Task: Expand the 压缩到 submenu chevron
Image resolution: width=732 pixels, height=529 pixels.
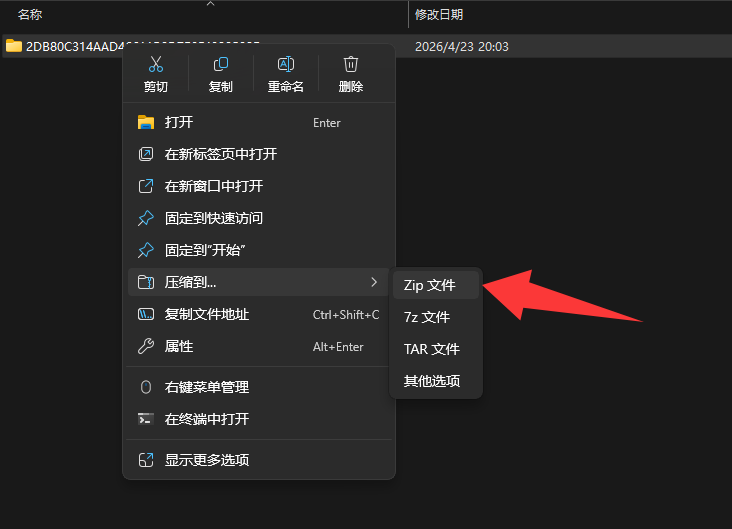Action: 373,282
